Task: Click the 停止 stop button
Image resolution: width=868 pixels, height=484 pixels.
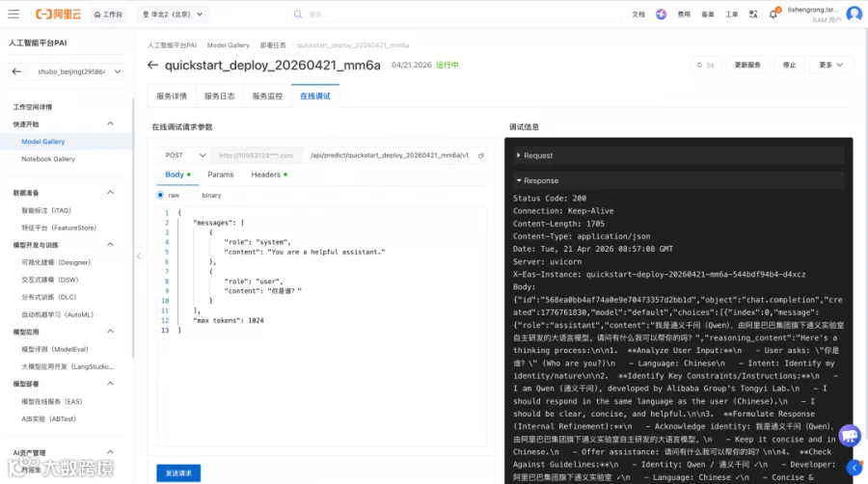Action: coord(789,65)
